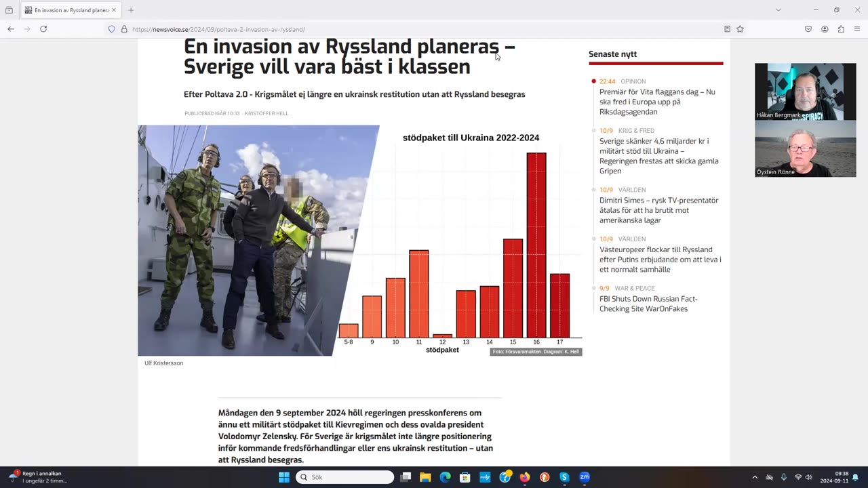Click the 'Senaste nytt' heading

pyautogui.click(x=612, y=54)
